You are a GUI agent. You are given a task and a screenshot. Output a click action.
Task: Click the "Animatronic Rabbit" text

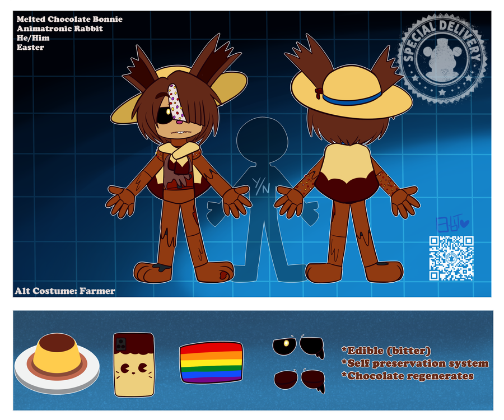click(x=60, y=29)
